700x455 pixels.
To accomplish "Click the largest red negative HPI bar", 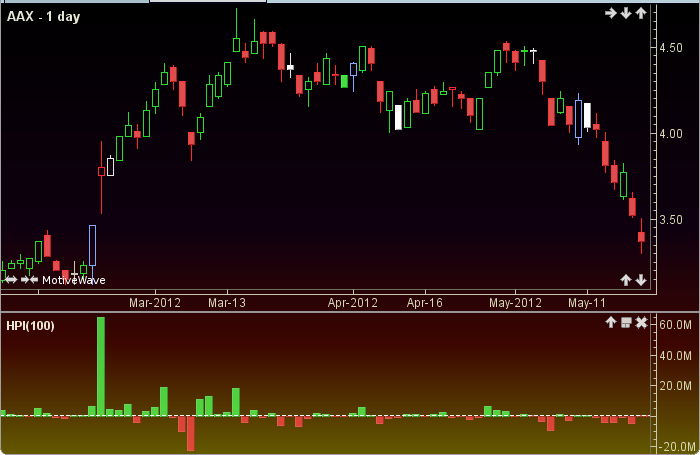I will click(x=191, y=433).
